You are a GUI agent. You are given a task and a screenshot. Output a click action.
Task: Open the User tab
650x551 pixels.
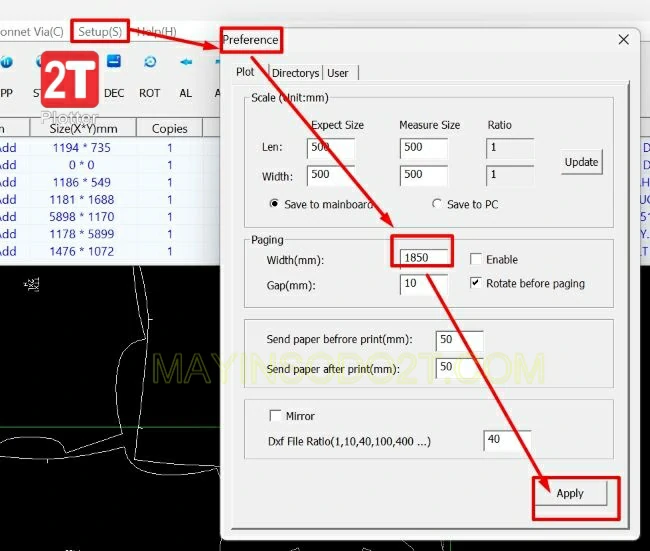[338, 73]
